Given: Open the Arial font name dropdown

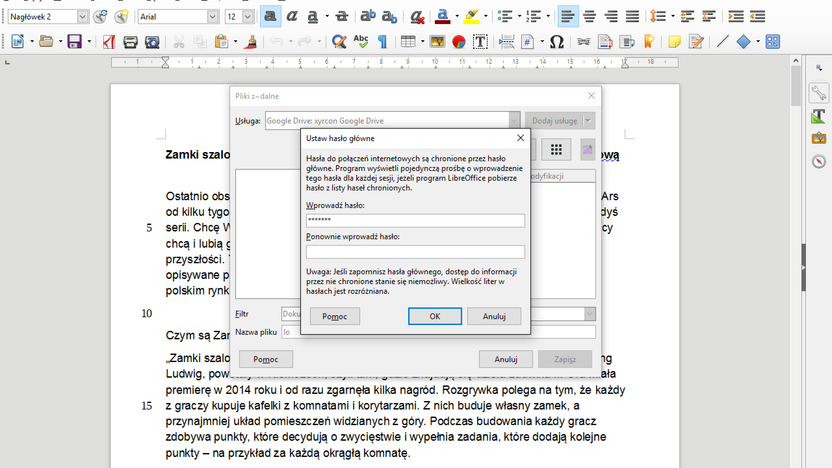Looking at the screenshot, I should coord(212,17).
